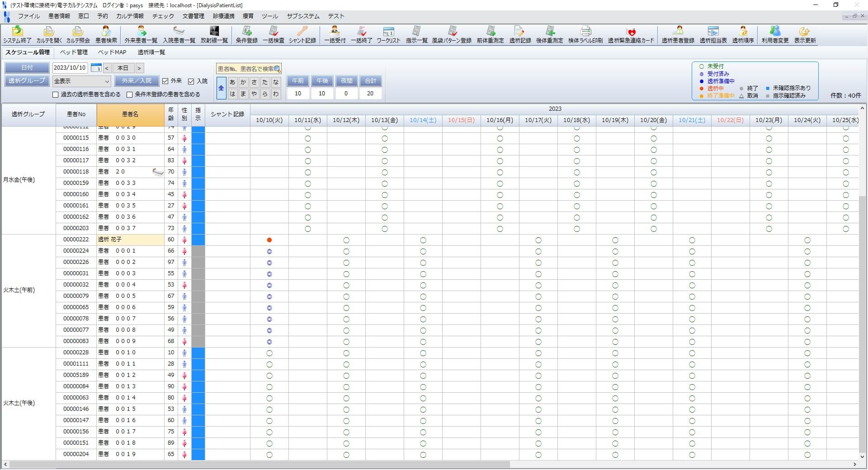Enable 過去の透析患者を含める checkbox
The height and width of the screenshot is (470, 868).
[56, 95]
